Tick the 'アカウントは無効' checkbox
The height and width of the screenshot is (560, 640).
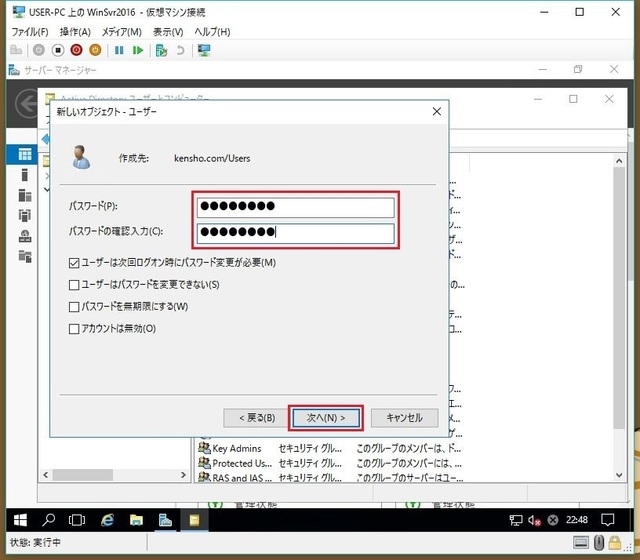[74, 329]
